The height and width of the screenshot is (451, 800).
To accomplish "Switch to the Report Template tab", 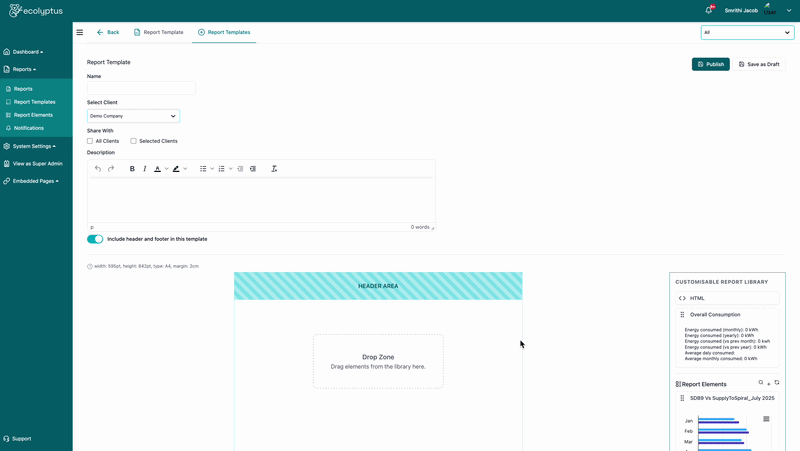I will pos(158,32).
